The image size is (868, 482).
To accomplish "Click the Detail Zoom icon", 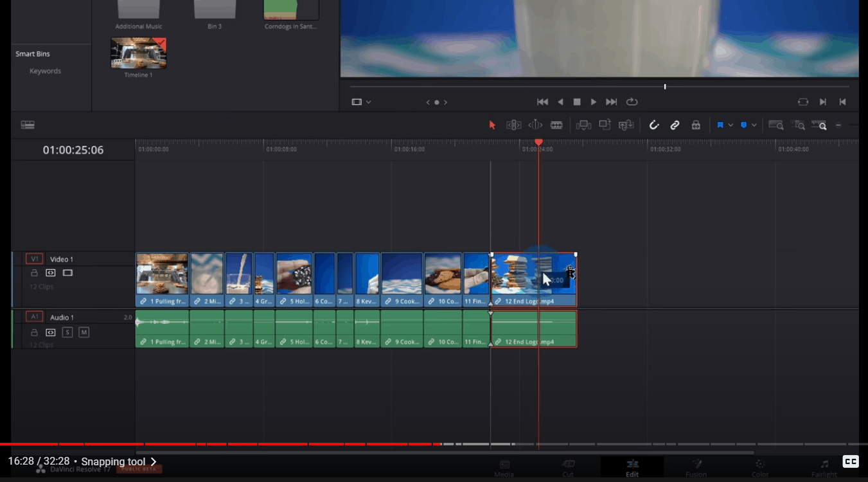I will pyautogui.click(x=798, y=125).
